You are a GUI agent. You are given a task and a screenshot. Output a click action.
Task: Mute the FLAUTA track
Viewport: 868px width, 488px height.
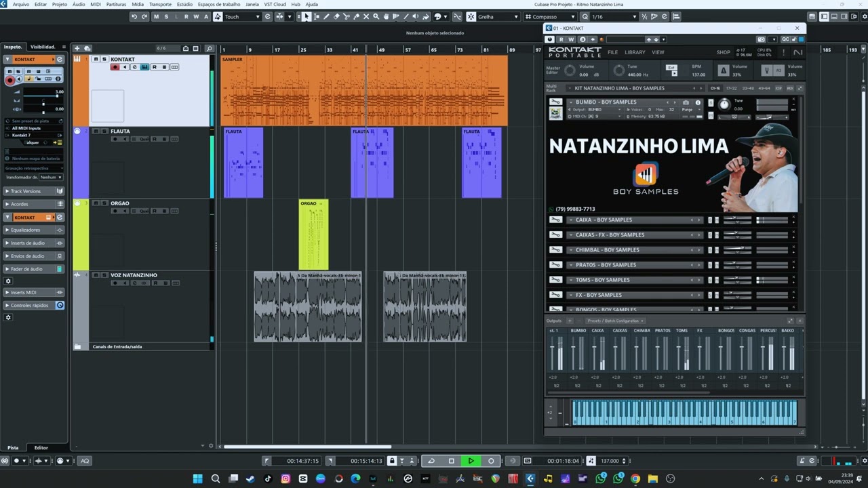coord(96,131)
